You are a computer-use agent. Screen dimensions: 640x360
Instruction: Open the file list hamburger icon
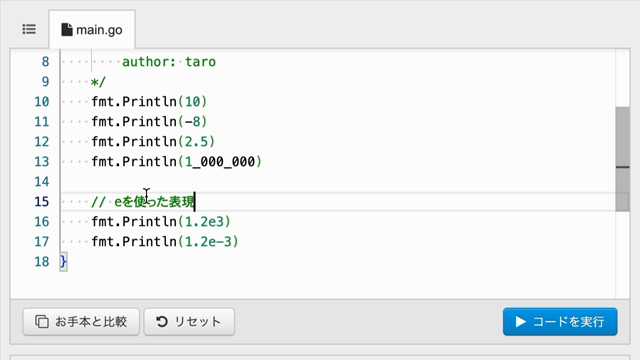click(x=29, y=29)
